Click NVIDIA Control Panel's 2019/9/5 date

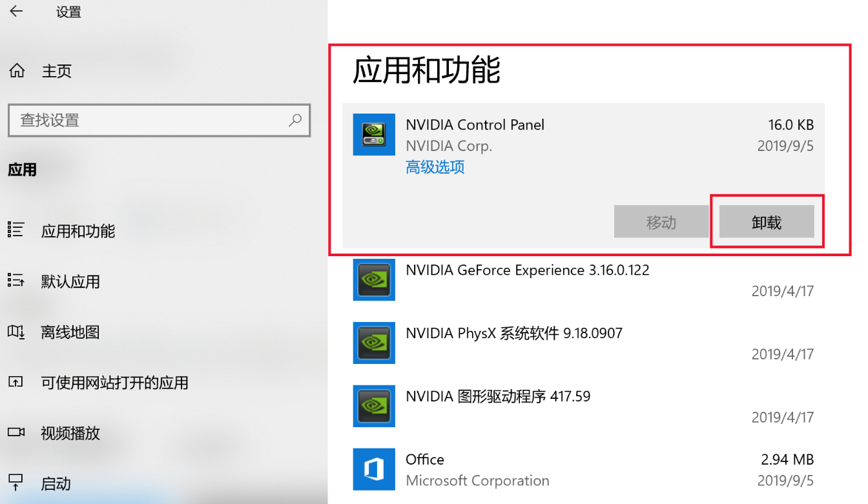coord(786,146)
